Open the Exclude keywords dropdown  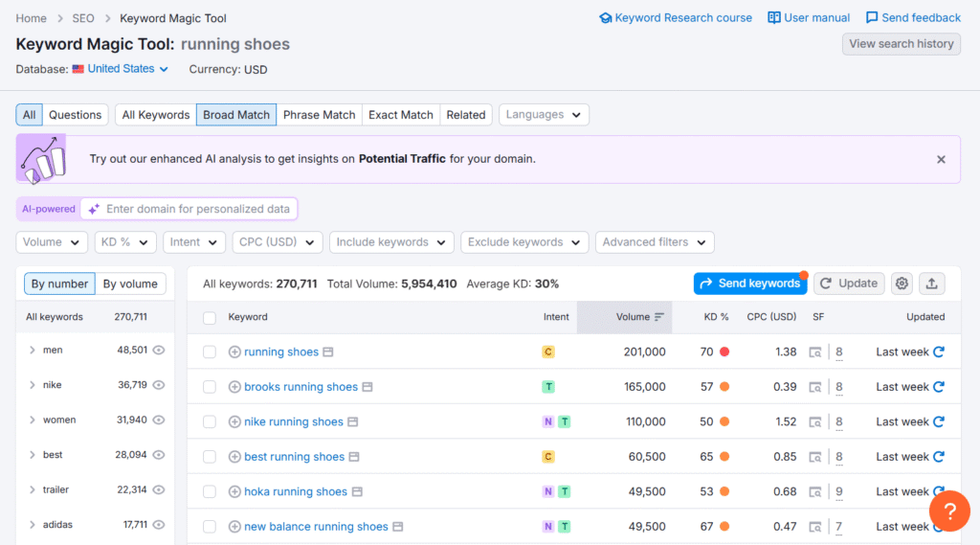coord(524,242)
